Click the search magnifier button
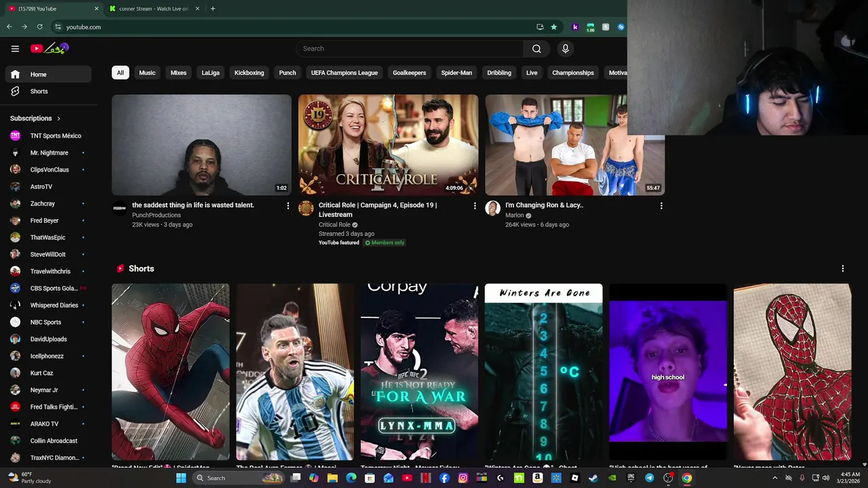Viewport: 868px width, 488px height. (536, 49)
